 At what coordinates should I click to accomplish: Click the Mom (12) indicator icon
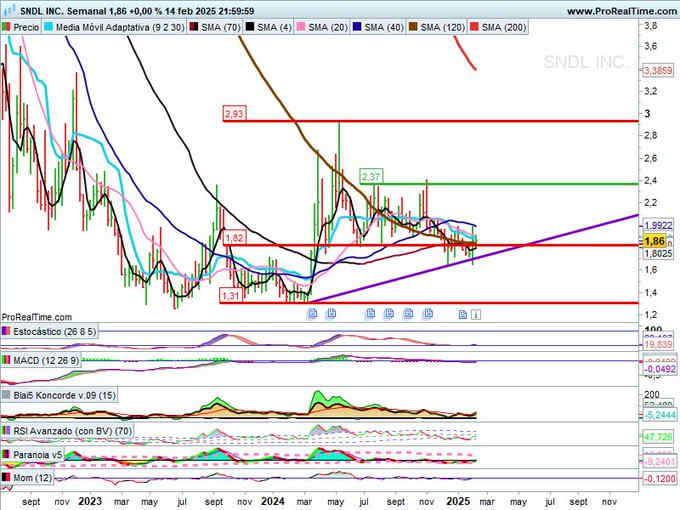(x=6, y=477)
